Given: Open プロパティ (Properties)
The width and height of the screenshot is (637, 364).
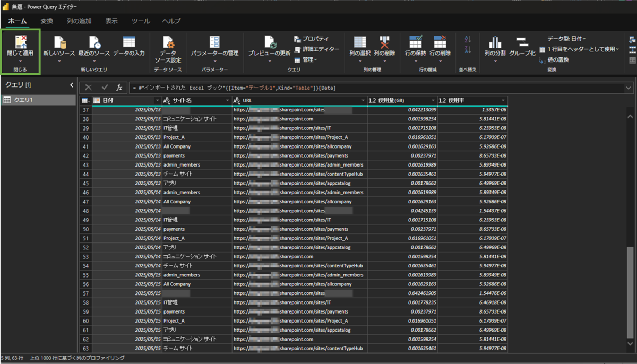Looking at the screenshot, I should click(312, 39).
